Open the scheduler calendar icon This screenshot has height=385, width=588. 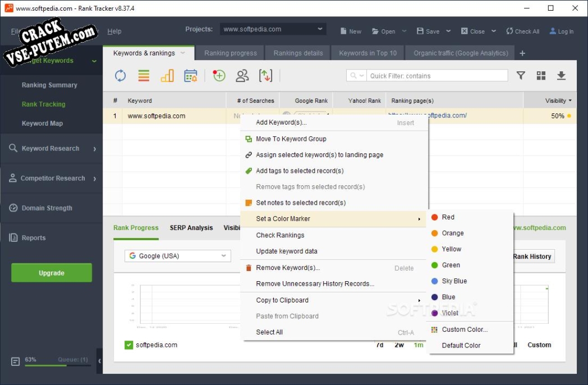(x=191, y=76)
